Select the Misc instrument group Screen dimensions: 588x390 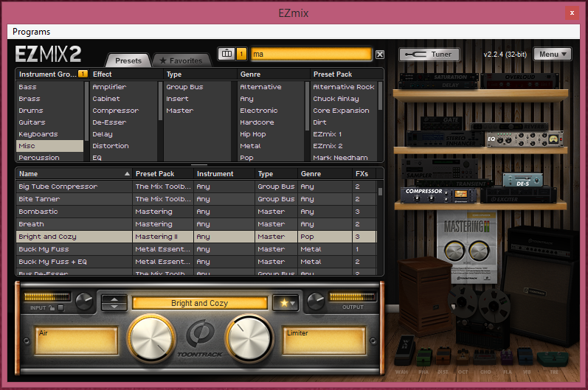pos(50,146)
